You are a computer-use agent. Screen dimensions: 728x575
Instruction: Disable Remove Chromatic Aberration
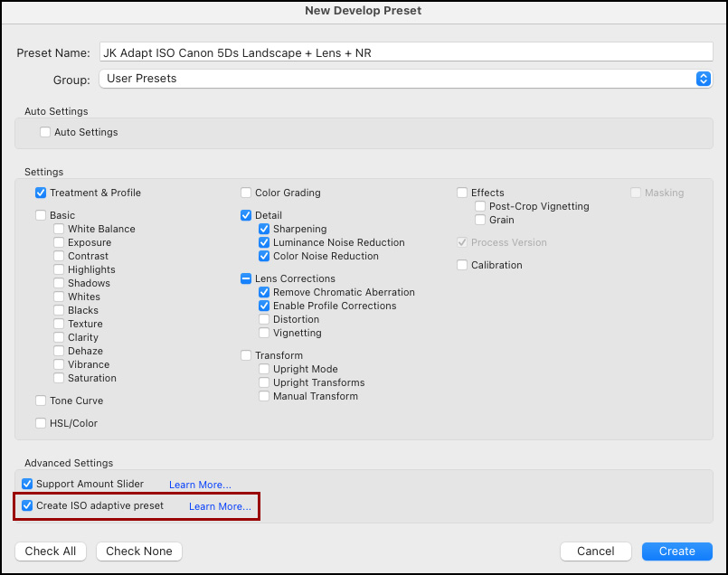(264, 292)
